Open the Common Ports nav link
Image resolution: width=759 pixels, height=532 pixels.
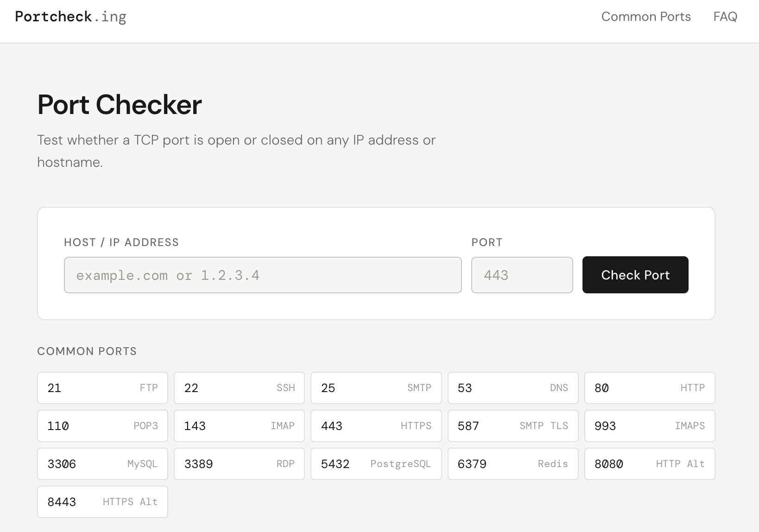(645, 17)
